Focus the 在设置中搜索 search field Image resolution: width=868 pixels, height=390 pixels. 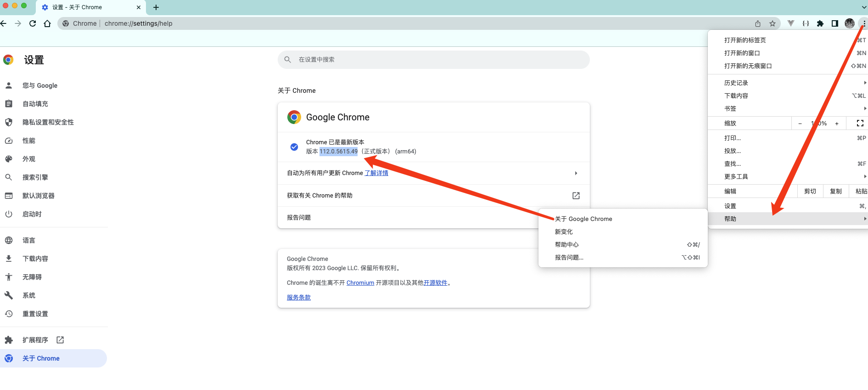434,60
